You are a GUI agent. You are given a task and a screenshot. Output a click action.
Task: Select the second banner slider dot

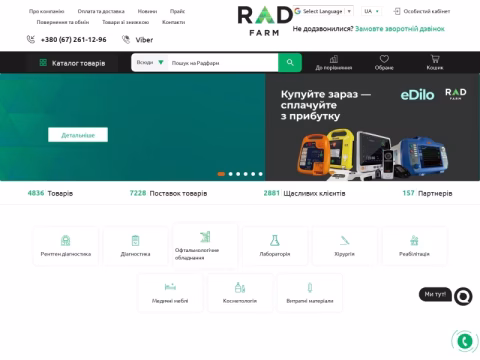tap(231, 174)
